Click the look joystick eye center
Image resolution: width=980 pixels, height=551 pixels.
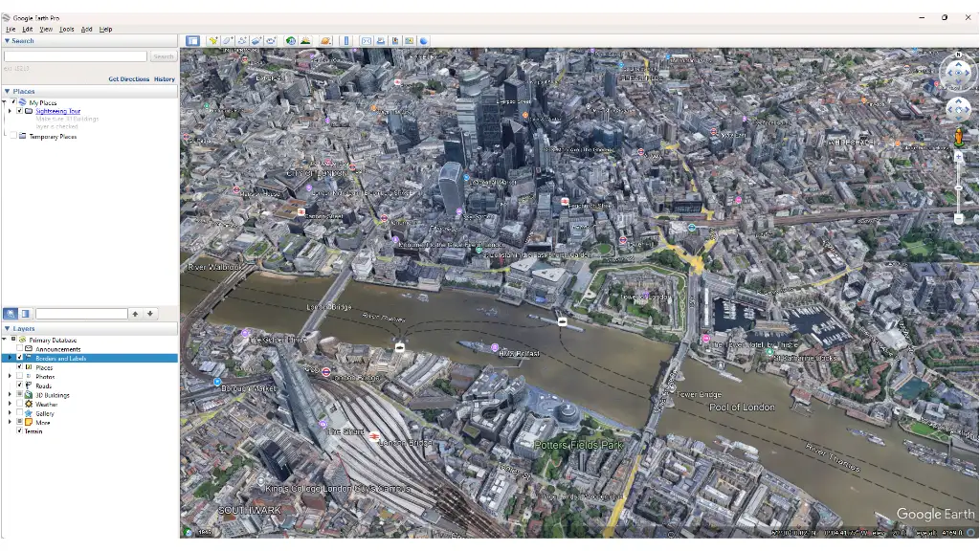click(x=958, y=73)
